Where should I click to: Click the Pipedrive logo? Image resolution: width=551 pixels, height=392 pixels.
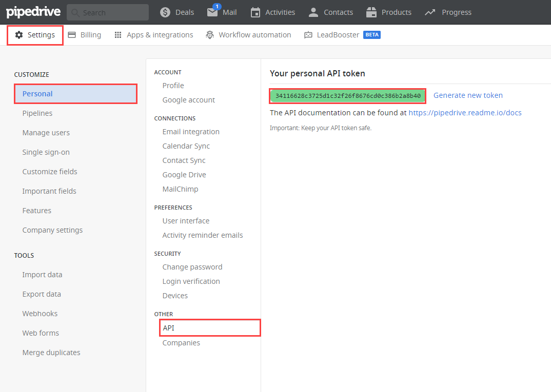33,12
